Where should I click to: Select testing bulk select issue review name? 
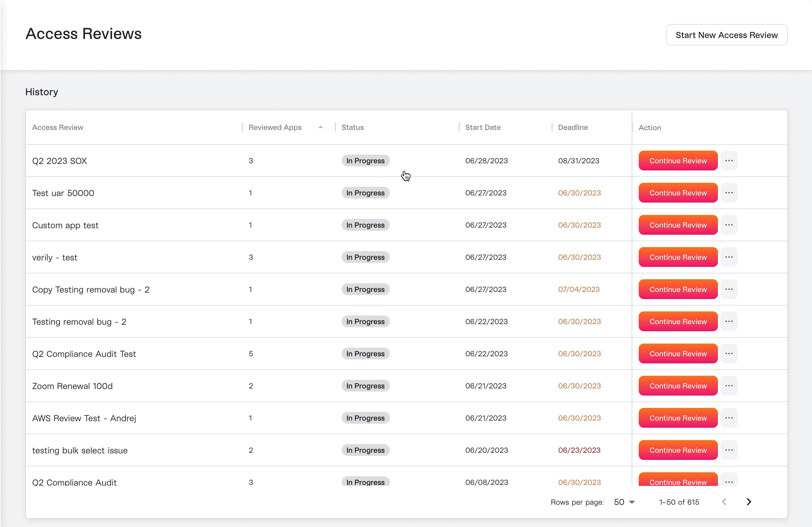click(x=80, y=450)
